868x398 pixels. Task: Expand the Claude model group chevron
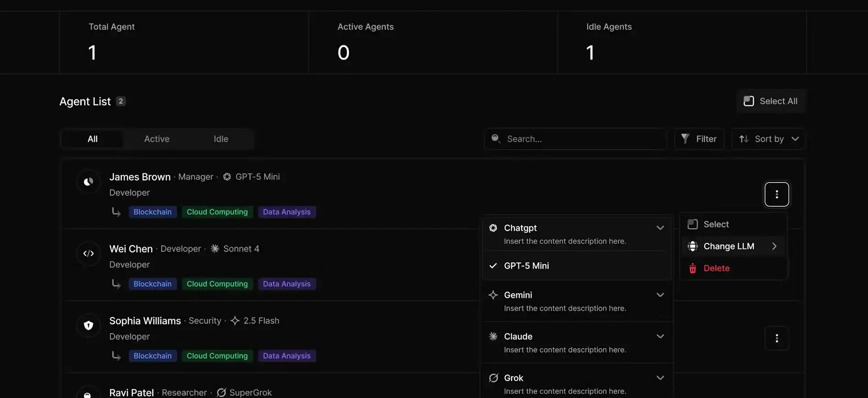[x=660, y=337]
